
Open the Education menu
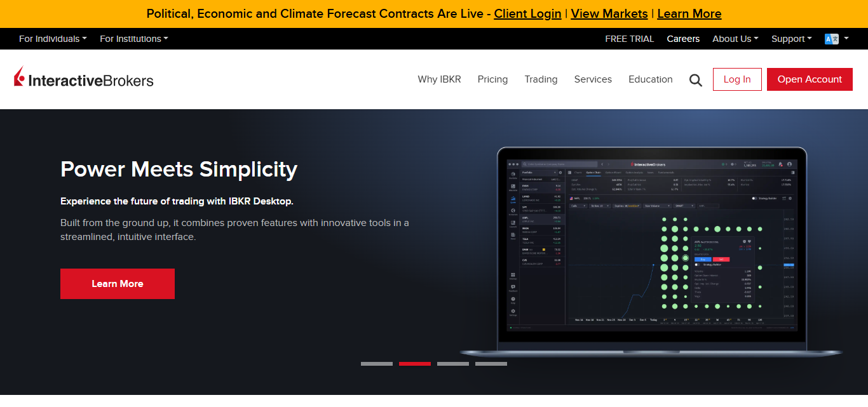click(x=650, y=79)
